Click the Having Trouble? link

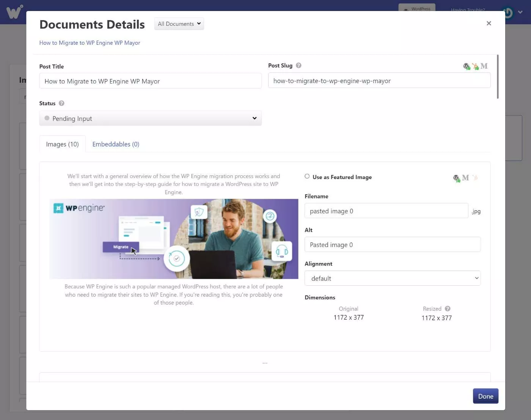pos(468,9)
